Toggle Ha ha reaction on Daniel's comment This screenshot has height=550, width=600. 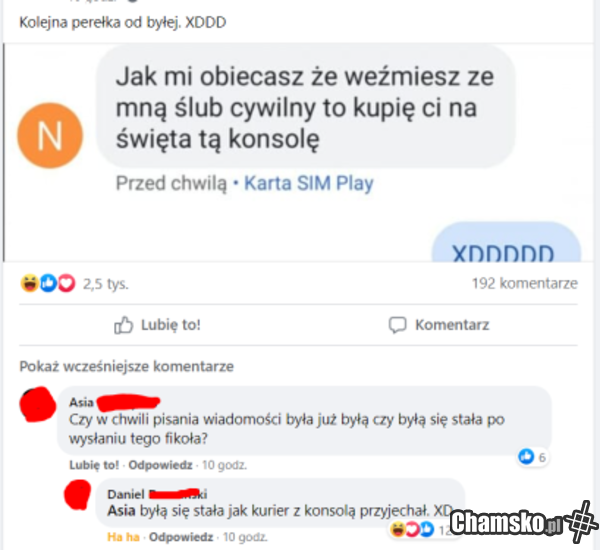pyautogui.click(x=123, y=537)
